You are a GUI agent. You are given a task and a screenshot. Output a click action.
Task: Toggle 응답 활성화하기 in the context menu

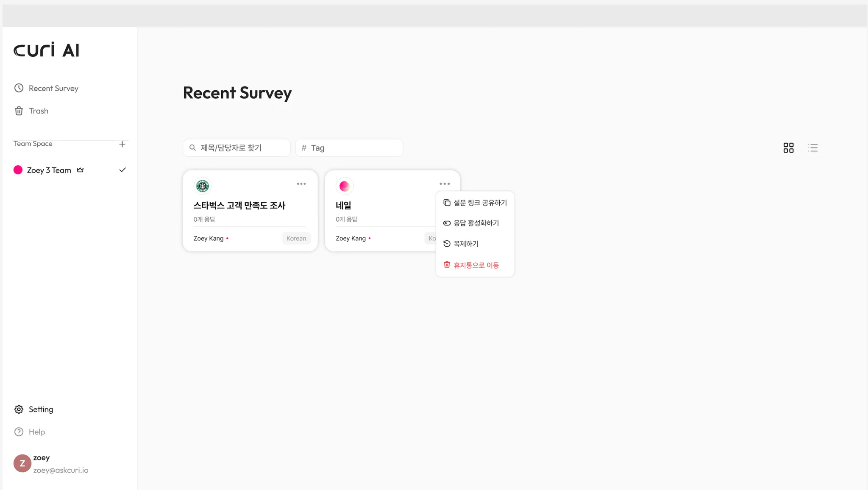[476, 223]
